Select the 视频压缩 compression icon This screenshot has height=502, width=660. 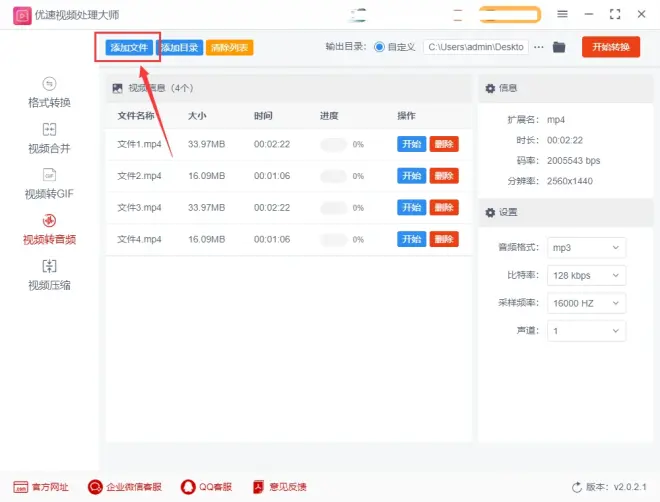tap(49, 266)
